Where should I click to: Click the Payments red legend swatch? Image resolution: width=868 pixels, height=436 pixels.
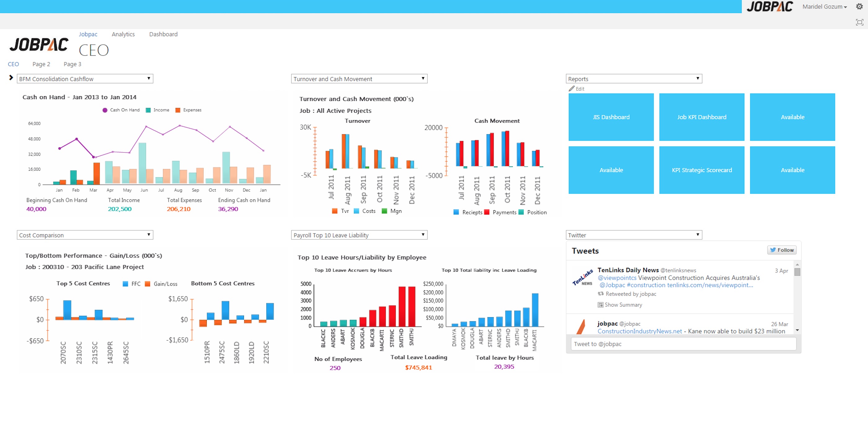487,212
